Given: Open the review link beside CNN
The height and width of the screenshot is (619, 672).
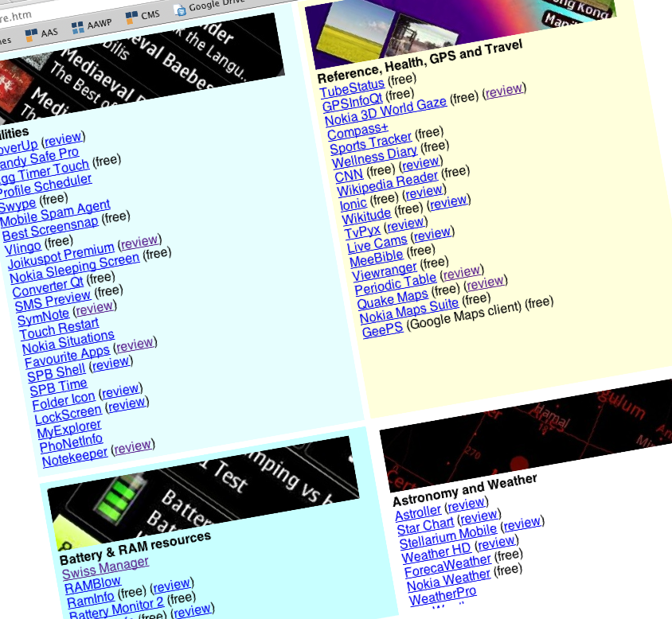Looking at the screenshot, I should (x=420, y=164).
